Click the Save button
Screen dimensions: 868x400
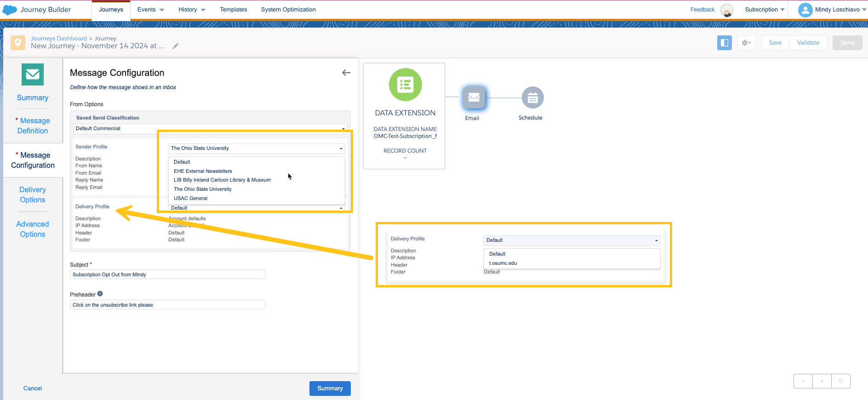(775, 43)
